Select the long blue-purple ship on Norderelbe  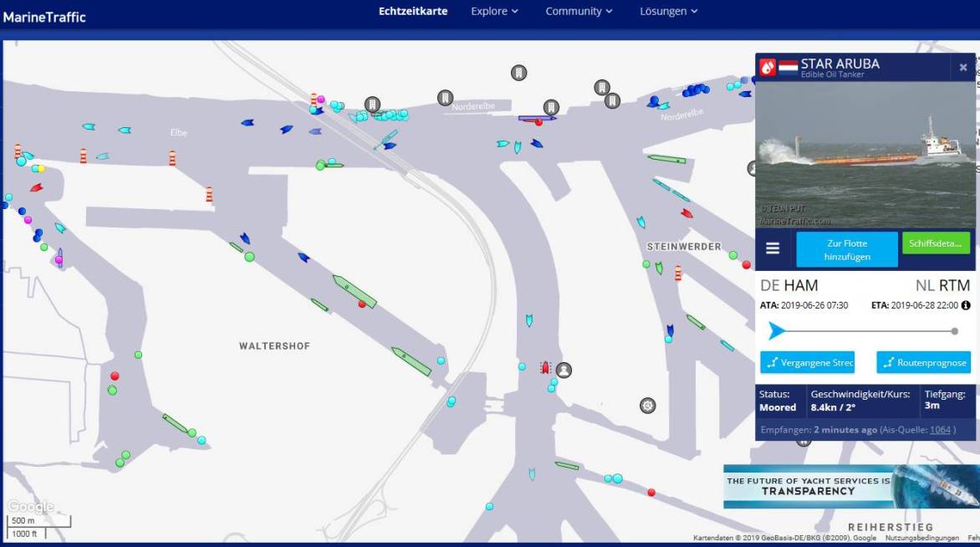[x=537, y=118]
